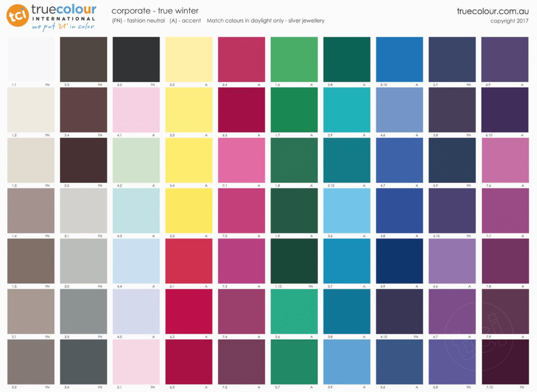Screen dimensions: 537x392
Task: Click the 'corporate - true winter' title
Action: pyautogui.click(x=155, y=11)
